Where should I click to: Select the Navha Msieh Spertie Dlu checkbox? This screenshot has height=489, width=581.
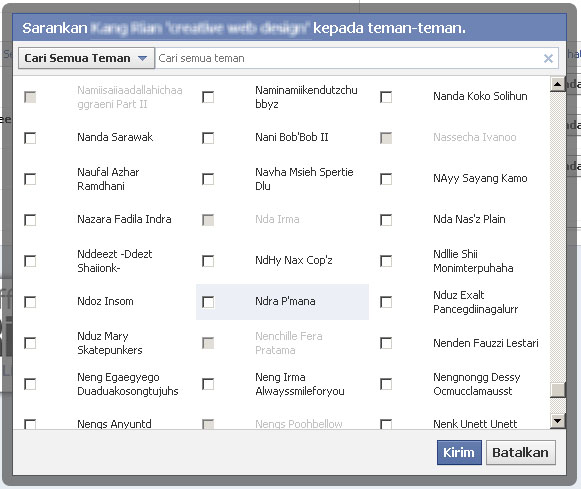(208, 179)
